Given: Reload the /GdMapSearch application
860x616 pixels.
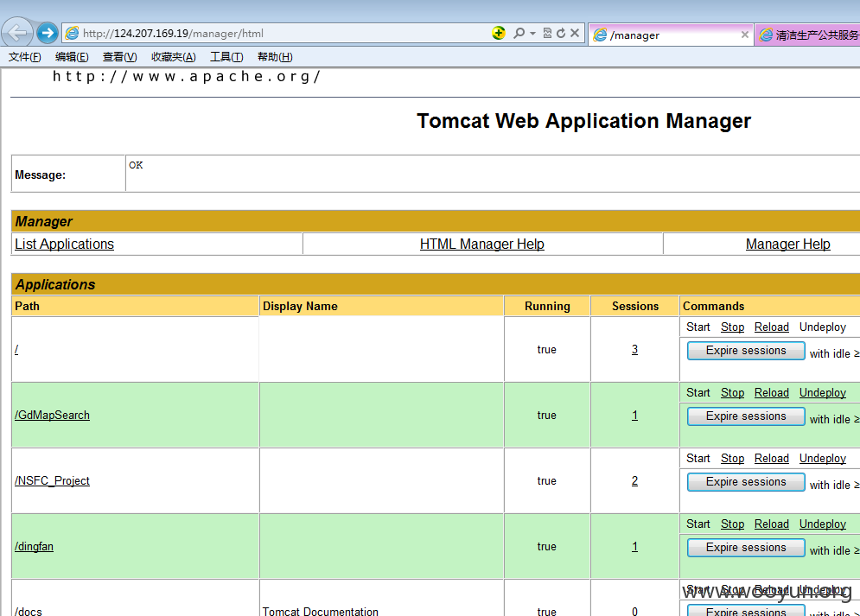Looking at the screenshot, I should pyautogui.click(x=771, y=393).
